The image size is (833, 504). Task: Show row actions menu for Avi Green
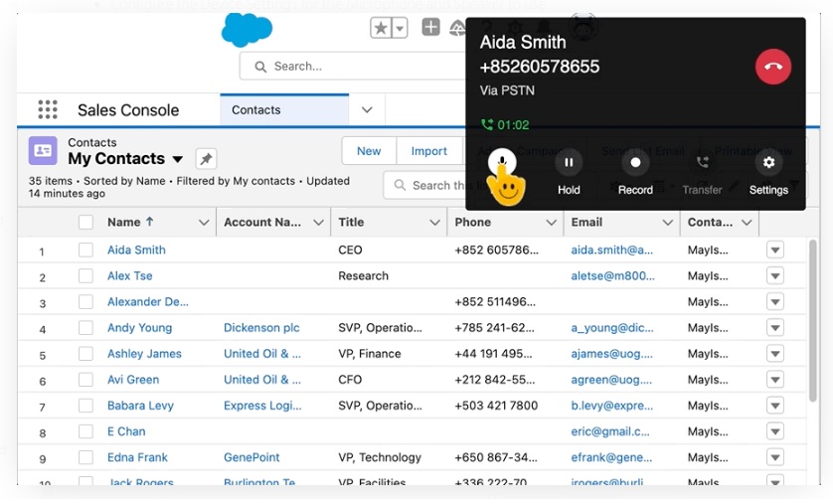(775, 380)
